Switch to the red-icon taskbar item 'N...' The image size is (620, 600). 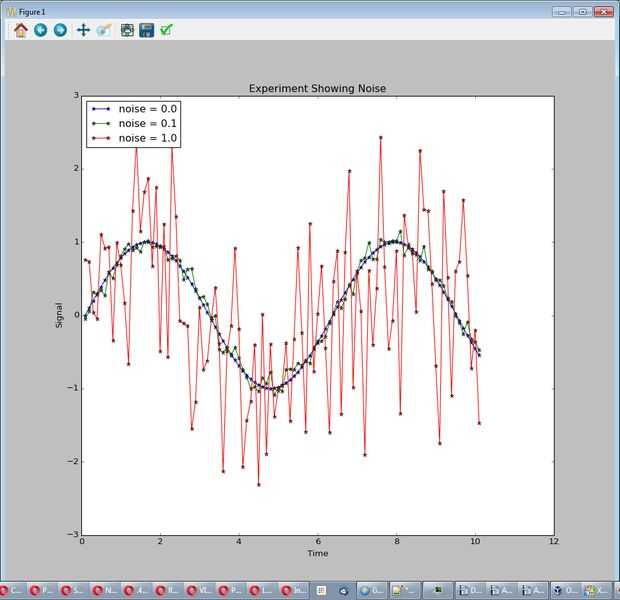[105, 591]
